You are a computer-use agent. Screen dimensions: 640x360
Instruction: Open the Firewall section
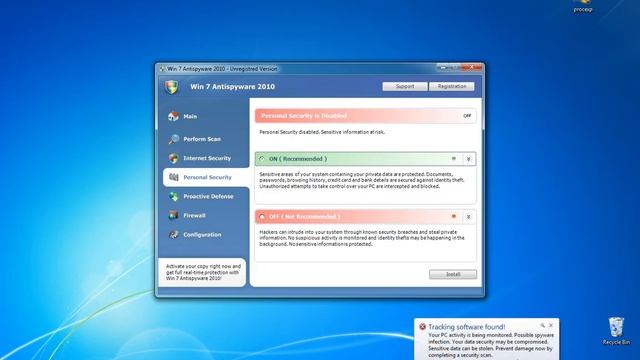click(194, 215)
